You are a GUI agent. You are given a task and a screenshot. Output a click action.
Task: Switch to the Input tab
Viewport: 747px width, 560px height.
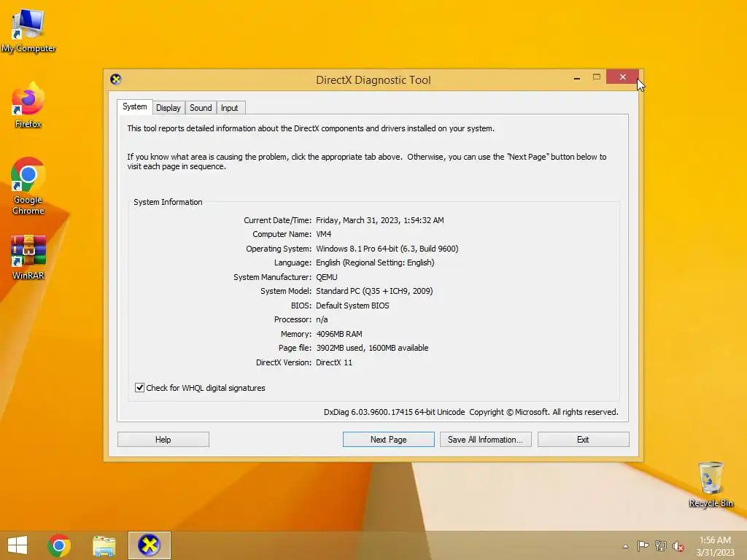coord(229,108)
